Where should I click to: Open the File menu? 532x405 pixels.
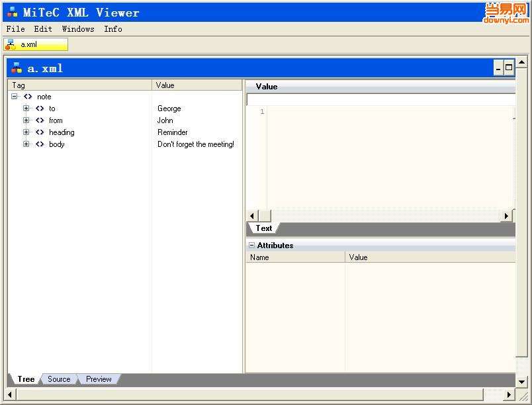coord(16,29)
